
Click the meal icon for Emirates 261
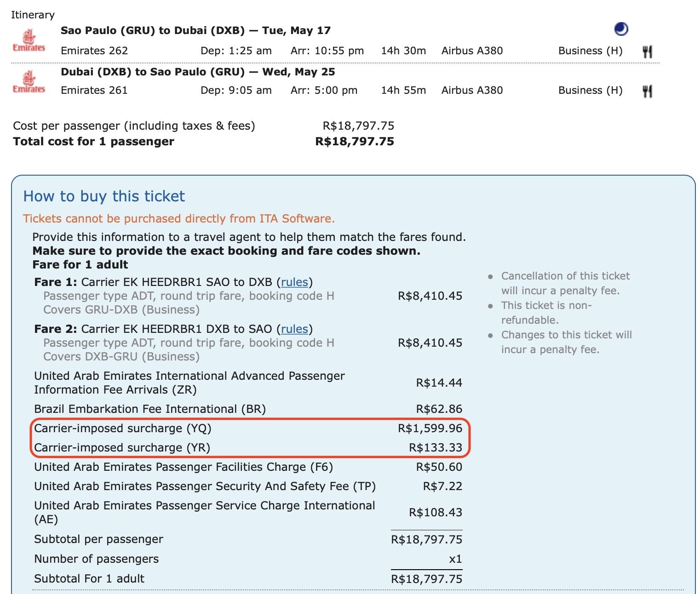[647, 91]
